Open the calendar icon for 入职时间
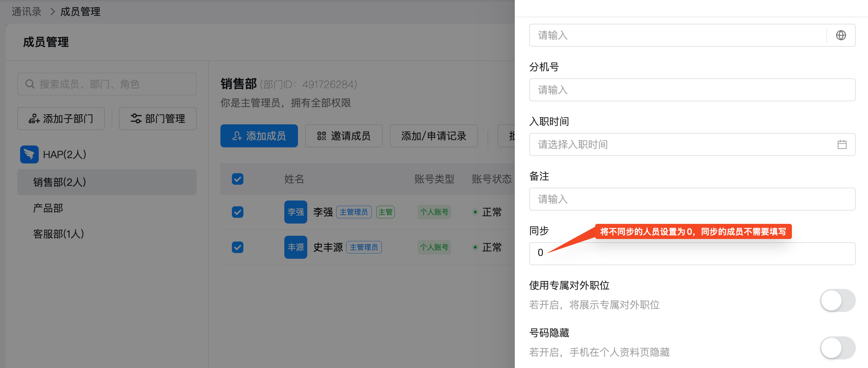868x368 pixels. click(x=842, y=144)
